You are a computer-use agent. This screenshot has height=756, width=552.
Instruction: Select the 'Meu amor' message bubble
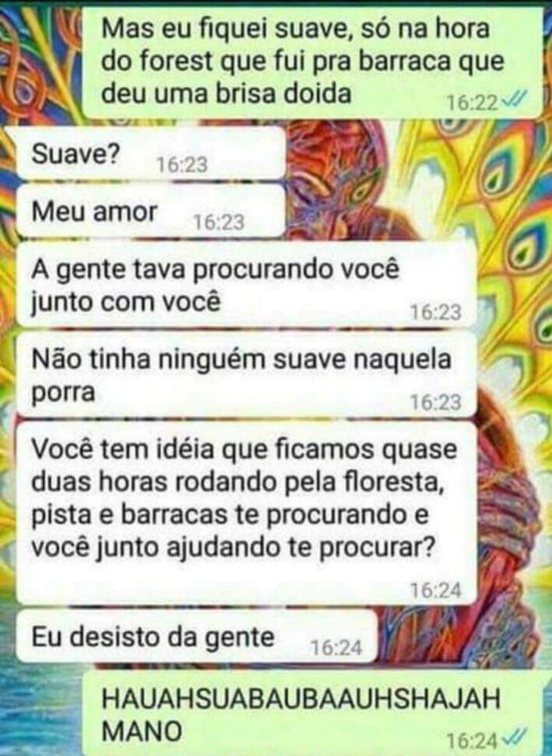click(151, 211)
